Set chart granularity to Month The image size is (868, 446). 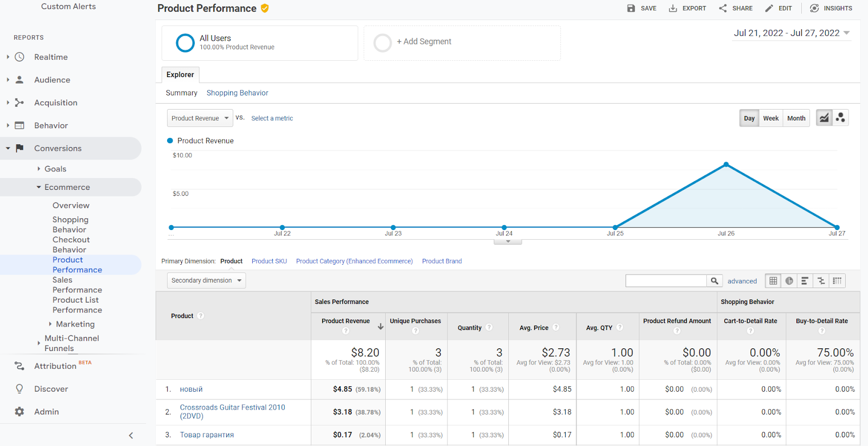coord(796,118)
